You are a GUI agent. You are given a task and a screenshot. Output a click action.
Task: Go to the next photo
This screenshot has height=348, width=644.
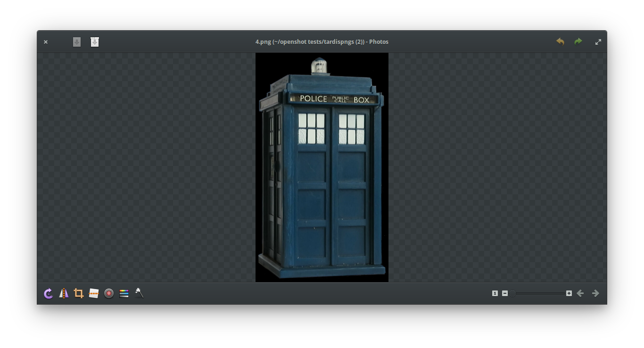click(x=595, y=293)
